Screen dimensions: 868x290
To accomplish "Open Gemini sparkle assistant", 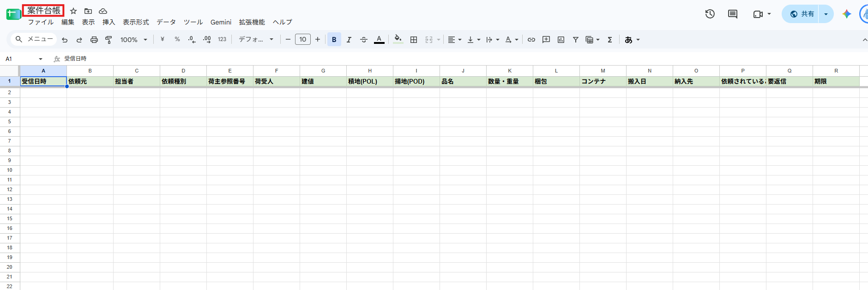I will [x=847, y=14].
